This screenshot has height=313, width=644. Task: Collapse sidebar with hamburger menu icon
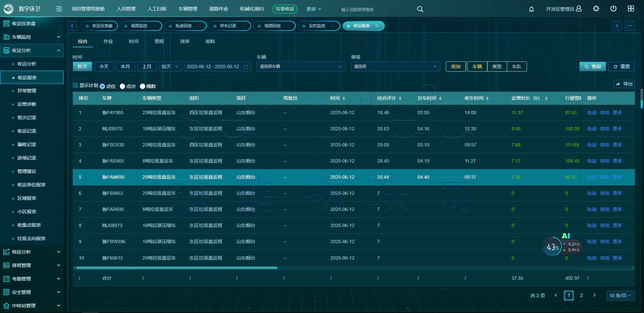click(59, 9)
